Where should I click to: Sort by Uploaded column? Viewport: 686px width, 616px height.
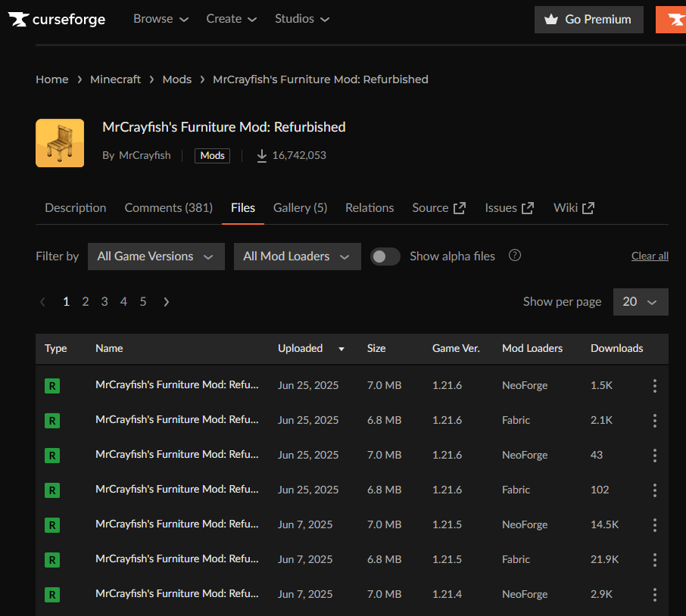point(311,348)
